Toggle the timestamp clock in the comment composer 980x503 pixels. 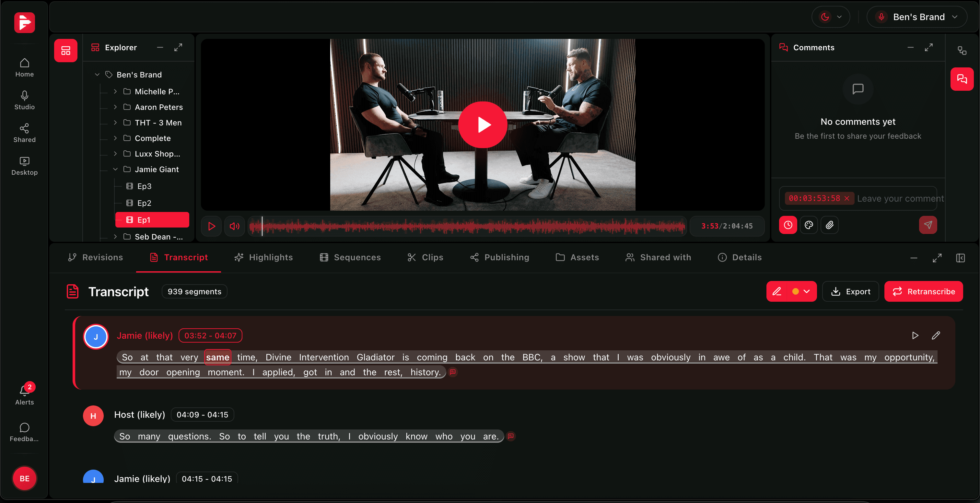788,225
